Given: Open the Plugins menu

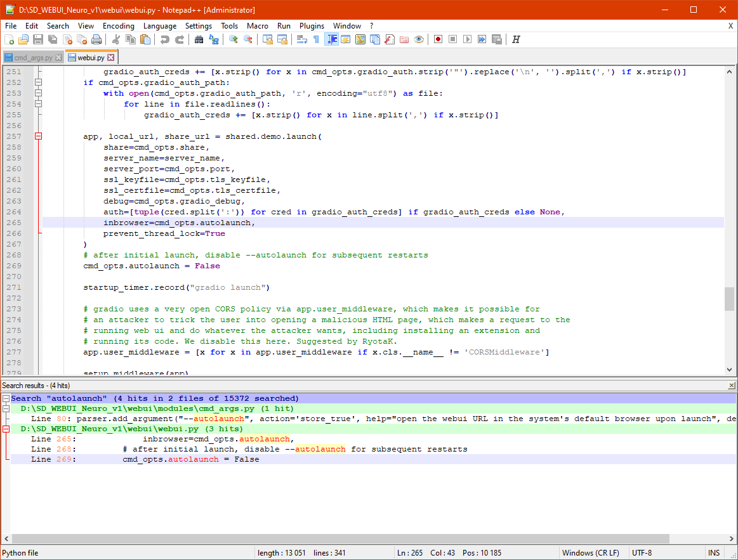Looking at the screenshot, I should pyautogui.click(x=312, y=26).
